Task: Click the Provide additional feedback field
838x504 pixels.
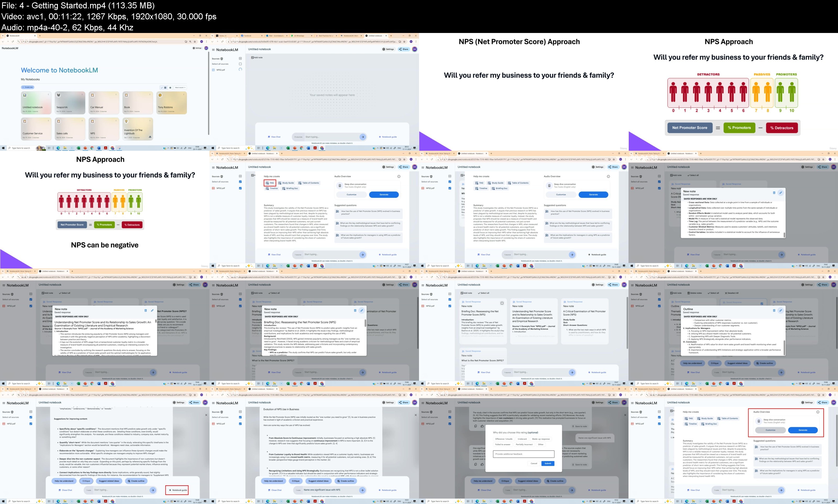Action: coord(524,454)
